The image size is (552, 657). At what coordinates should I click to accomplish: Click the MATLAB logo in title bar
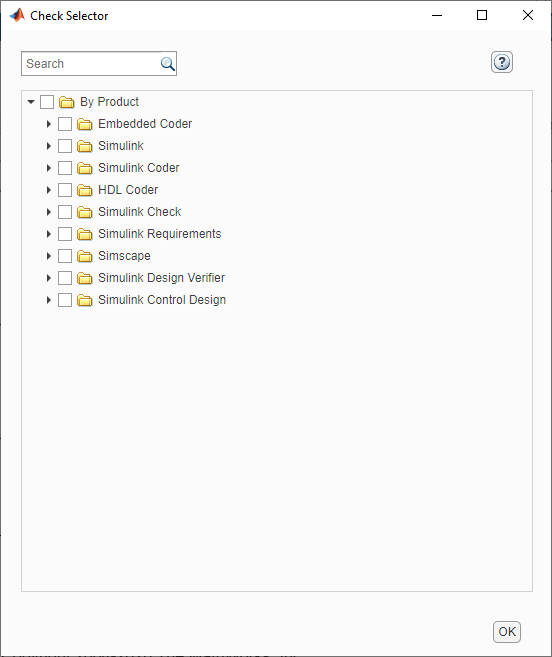tap(17, 16)
